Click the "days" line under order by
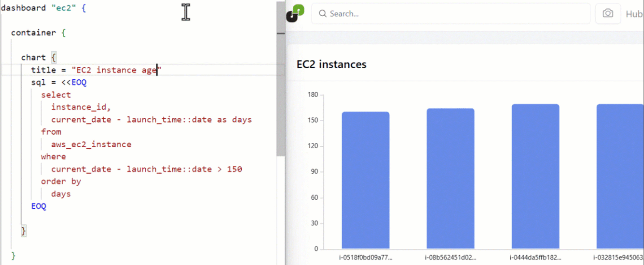Image resolution: width=644 pixels, height=265 pixels. (x=61, y=194)
